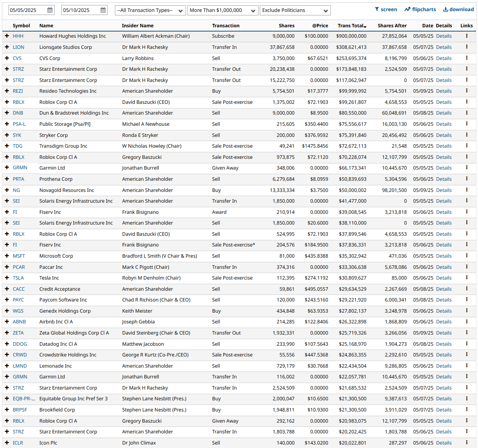This screenshot has height=448, width=478.
Task: Open more options menu for PRTA row
Action: (467, 179)
